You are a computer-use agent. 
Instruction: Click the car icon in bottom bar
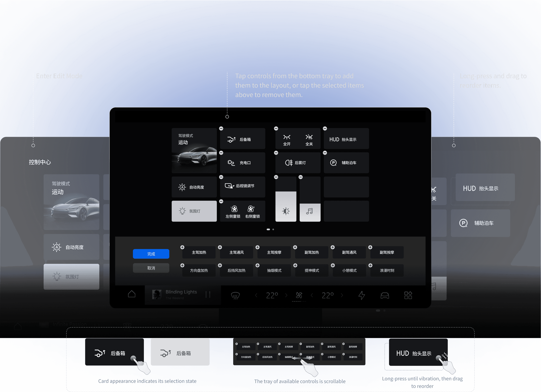tap(385, 295)
